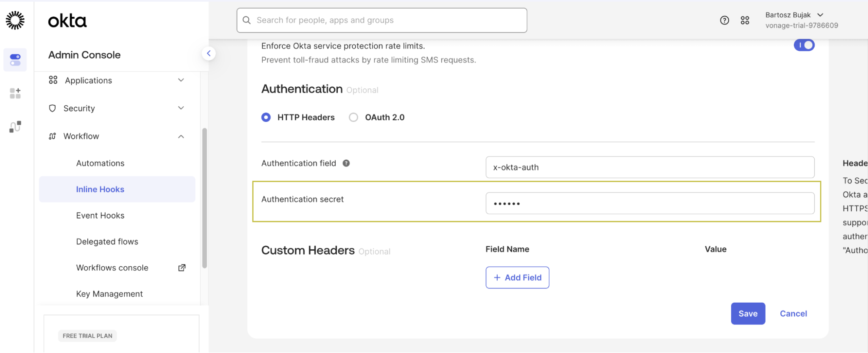The width and height of the screenshot is (868, 353).
Task: Click the Save button
Action: click(748, 314)
